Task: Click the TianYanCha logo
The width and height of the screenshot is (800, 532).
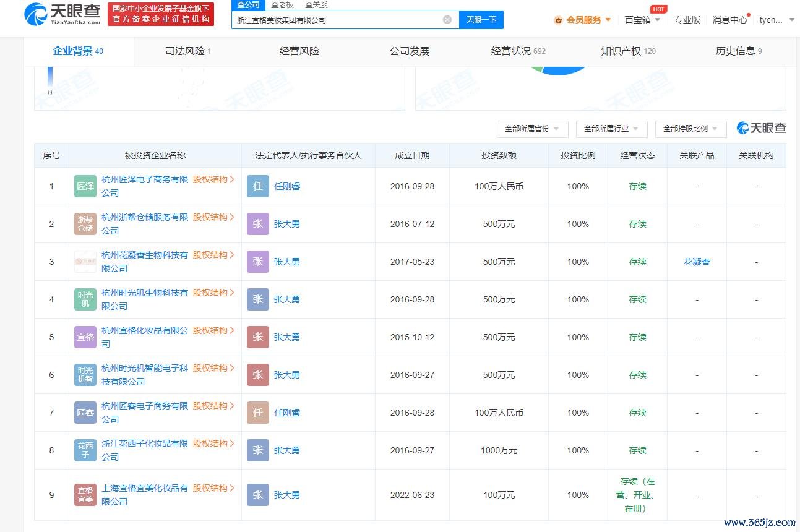Action: coord(62,14)
